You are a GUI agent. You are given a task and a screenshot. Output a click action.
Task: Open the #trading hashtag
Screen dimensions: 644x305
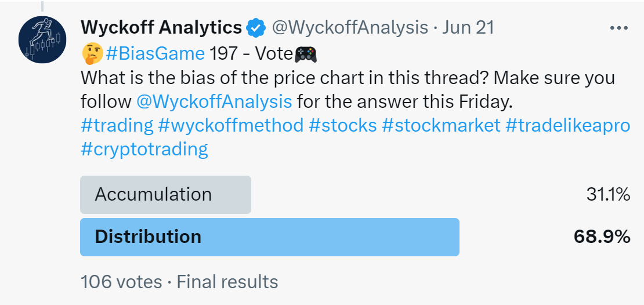tap(117, 125)
